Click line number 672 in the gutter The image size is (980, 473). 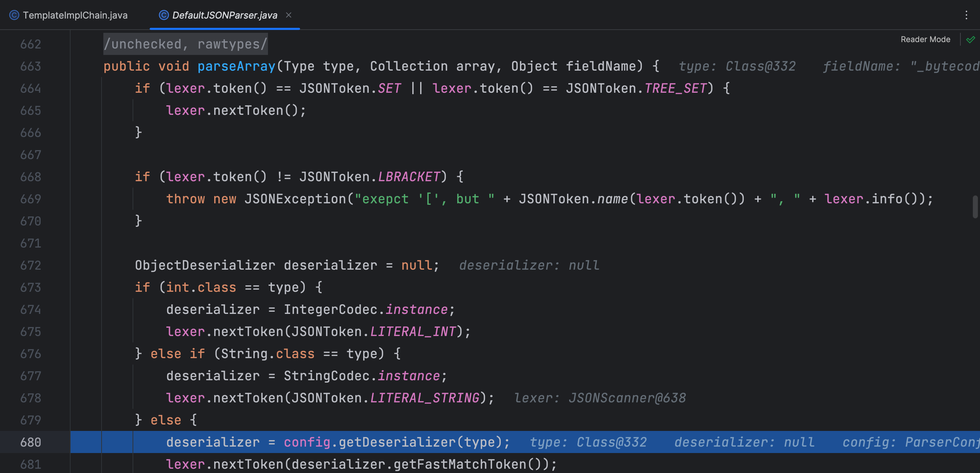[30, 265]
